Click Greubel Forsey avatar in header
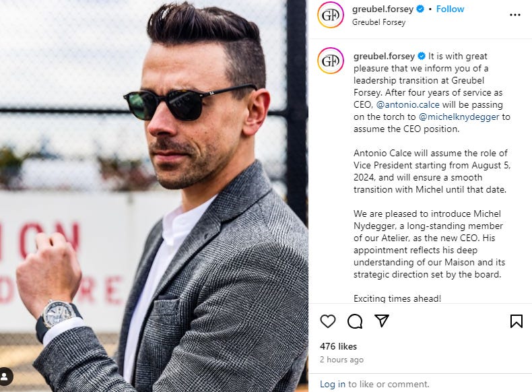Screen dimensions: 532x392 coord(331,15)
